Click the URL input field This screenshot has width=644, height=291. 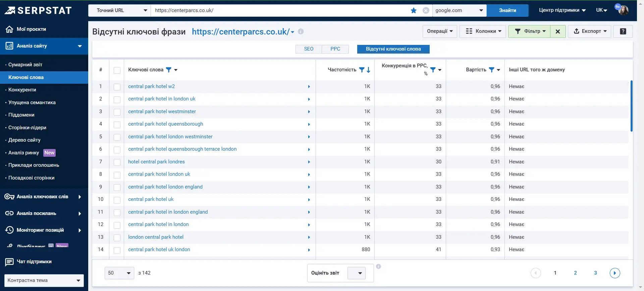click(280, 10)
